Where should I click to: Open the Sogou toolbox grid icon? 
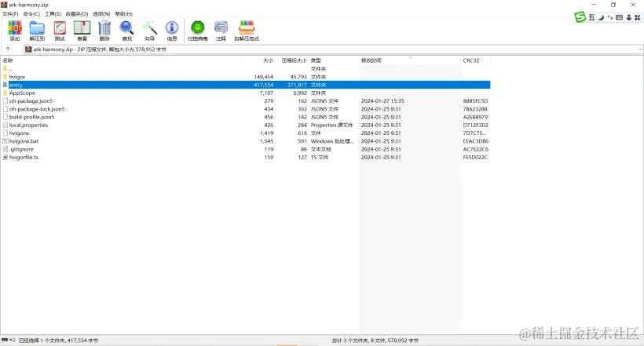[x=638, y=17]
